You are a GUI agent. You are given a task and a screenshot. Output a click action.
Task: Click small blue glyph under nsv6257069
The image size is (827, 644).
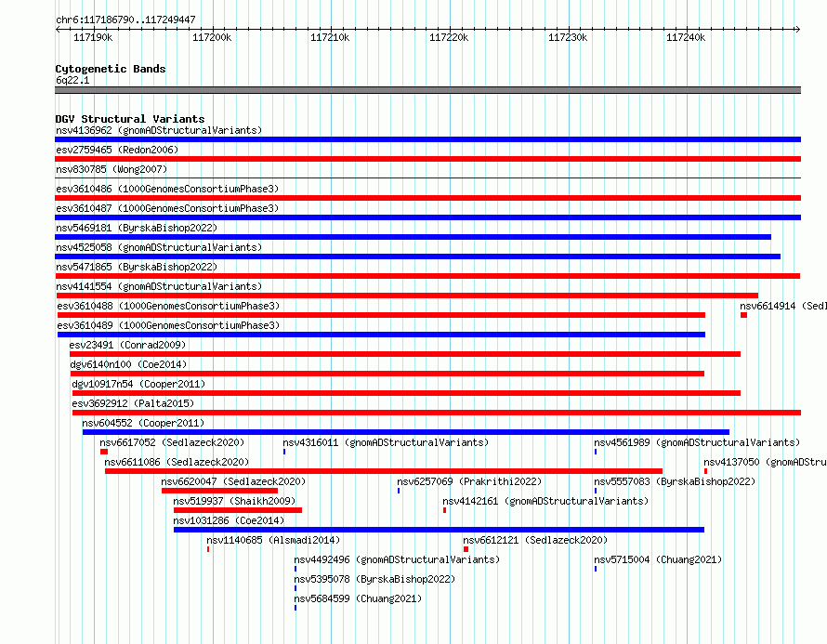point(399,491)
